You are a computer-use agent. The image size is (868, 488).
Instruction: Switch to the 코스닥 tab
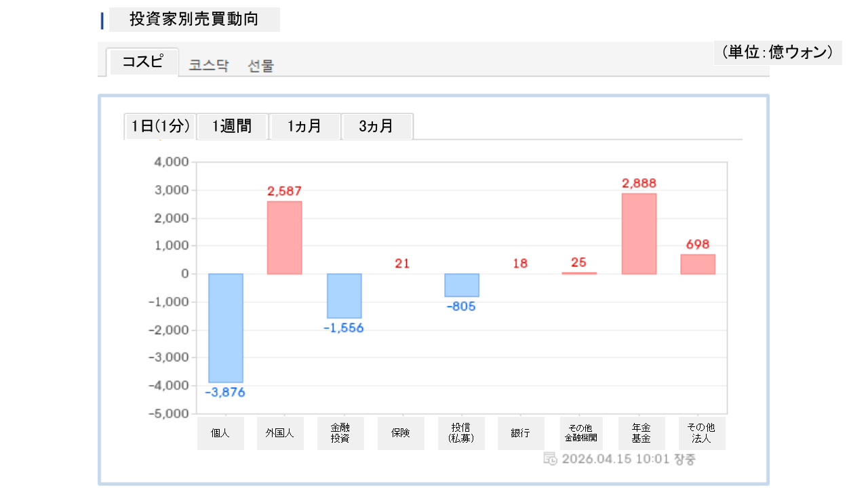209,66
